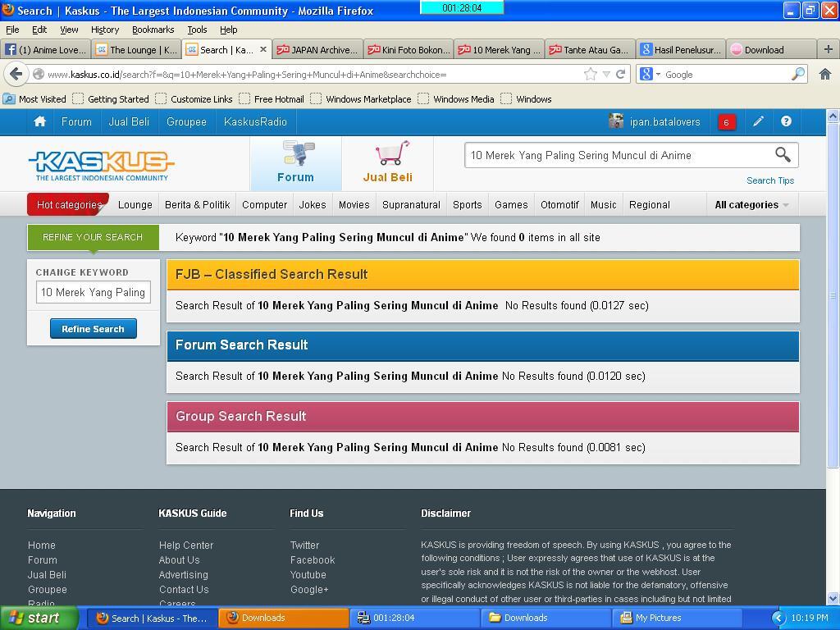Click the scrollbar down arrow
The image size is (840, 630).
pos(833,598)
